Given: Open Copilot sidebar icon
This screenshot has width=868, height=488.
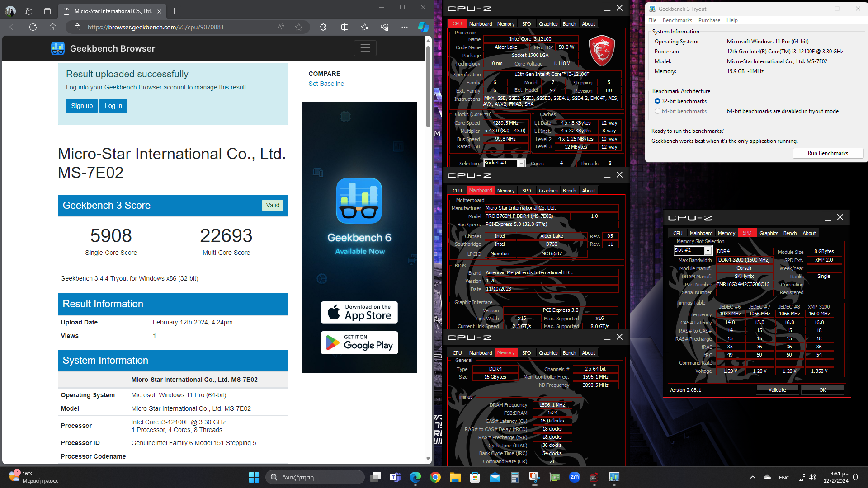Looking at the screenshot, I should pos(424,27).
